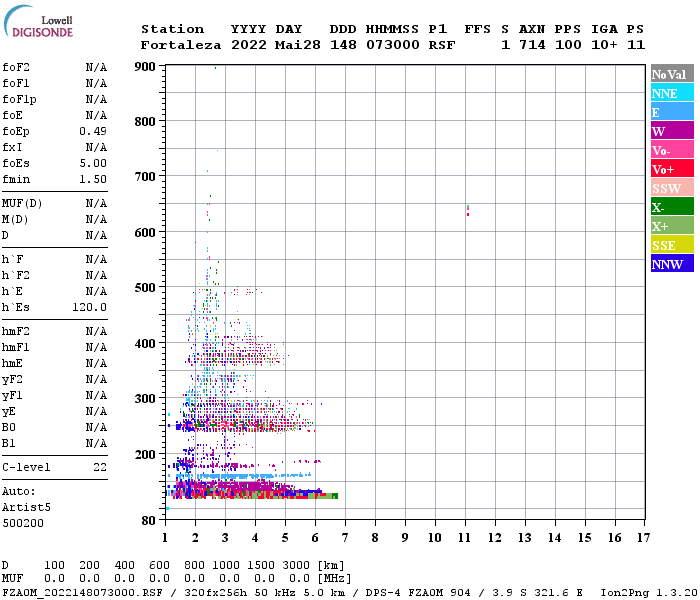
Task: Click the fxI parameter label
Action: (x=12, y=147)
